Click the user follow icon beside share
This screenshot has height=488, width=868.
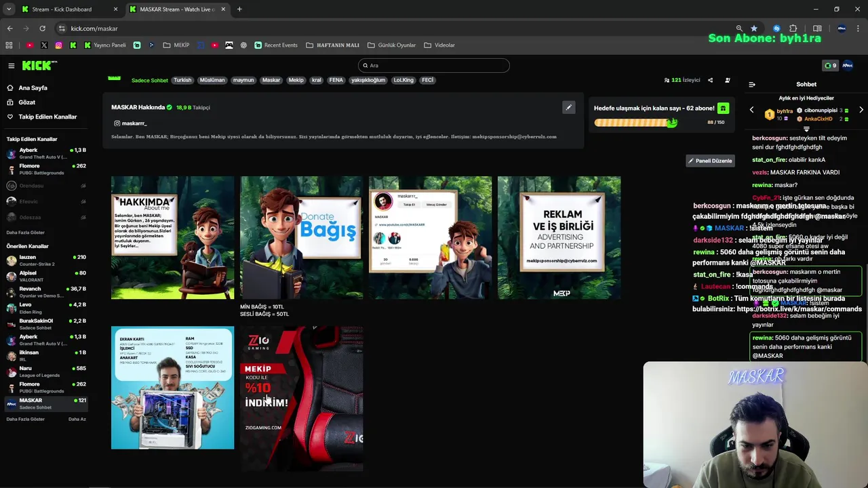tap(728, 80)
